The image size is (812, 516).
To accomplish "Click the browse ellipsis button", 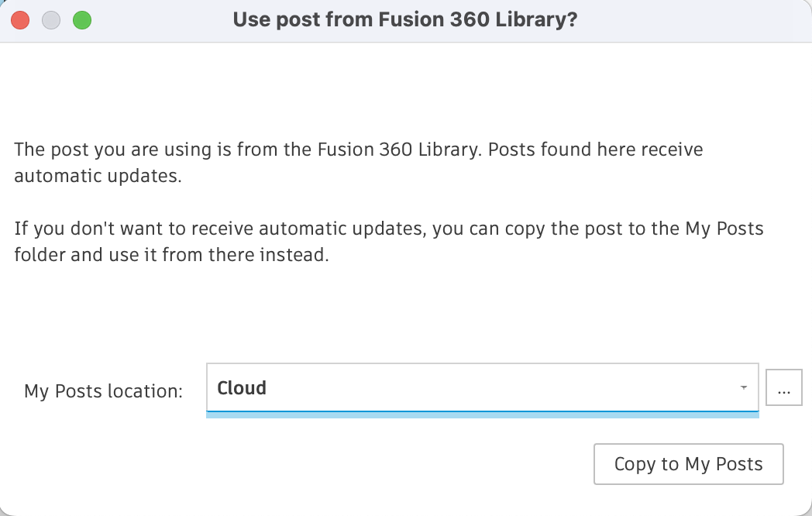I will click(x=783, y=387).
